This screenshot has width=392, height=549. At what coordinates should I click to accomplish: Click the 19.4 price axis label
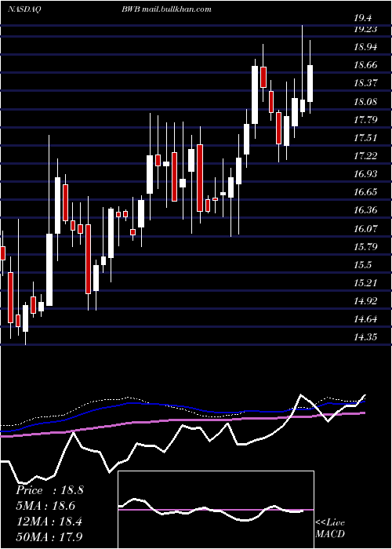[x=362, y=19]
